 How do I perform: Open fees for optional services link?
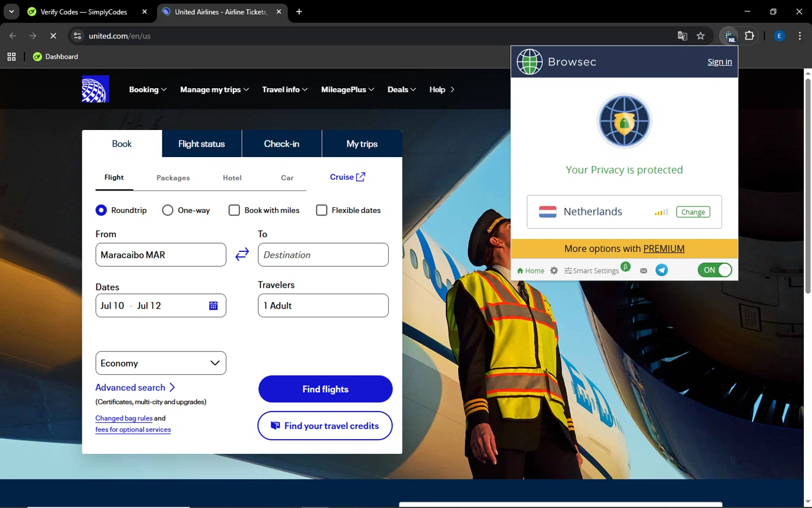(133, 429)
